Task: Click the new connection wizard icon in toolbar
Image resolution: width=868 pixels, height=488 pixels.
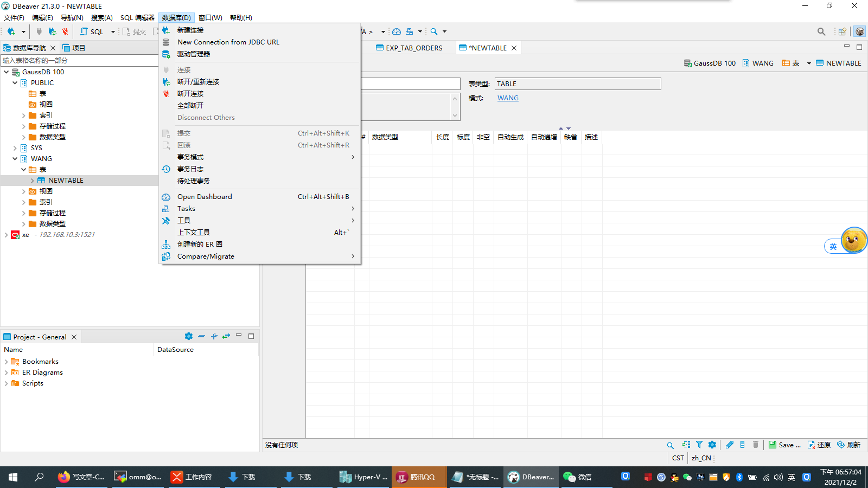Action: (11, 31)
